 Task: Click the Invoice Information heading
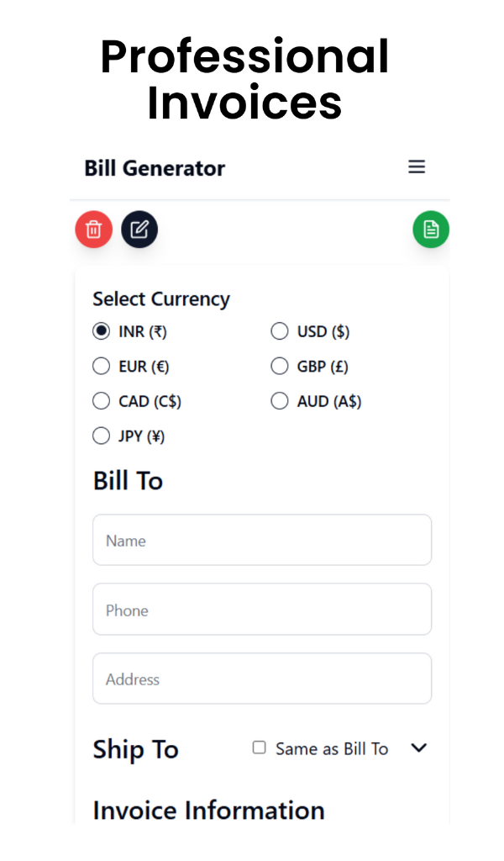207,810
